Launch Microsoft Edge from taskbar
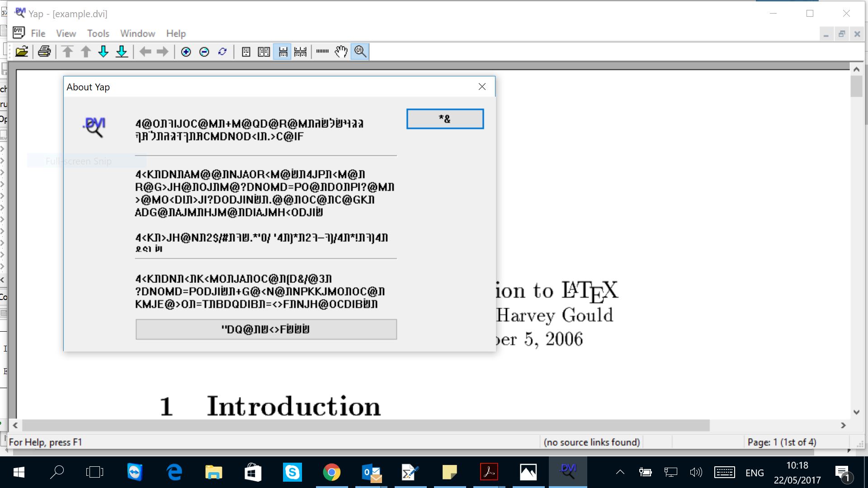 [x=174, y=473]
